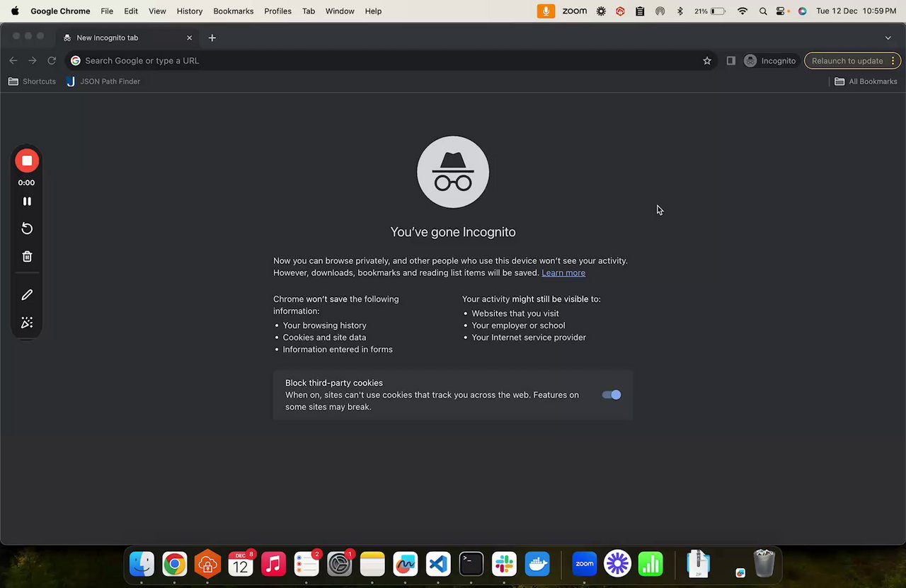This screenshot has width=906, height=588.
Task: Open the Shortcuts bookmarks folder
Action: pos(32,81)
